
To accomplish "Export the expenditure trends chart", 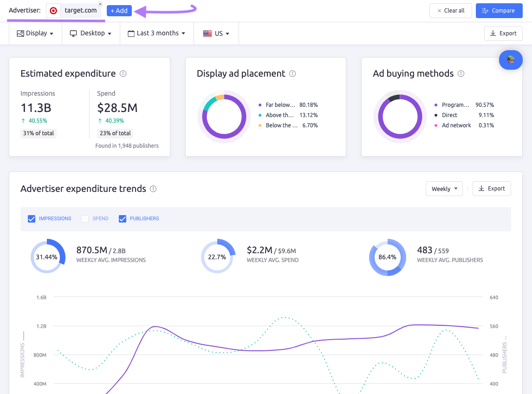I will (492, 189).
